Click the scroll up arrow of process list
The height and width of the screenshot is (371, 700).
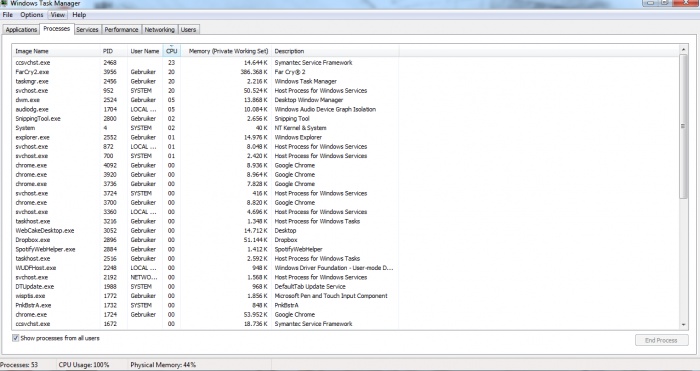(683, 49)
